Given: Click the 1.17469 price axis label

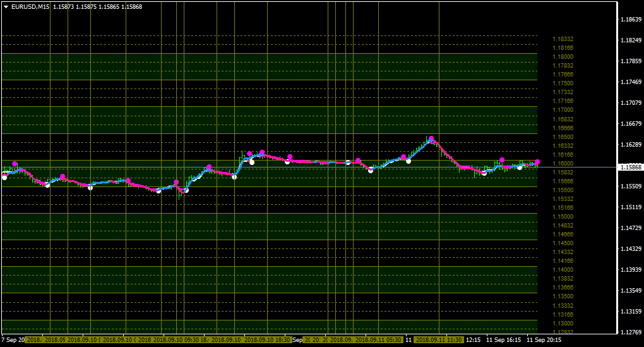Looking at the screenshot, I should [631, 82].
